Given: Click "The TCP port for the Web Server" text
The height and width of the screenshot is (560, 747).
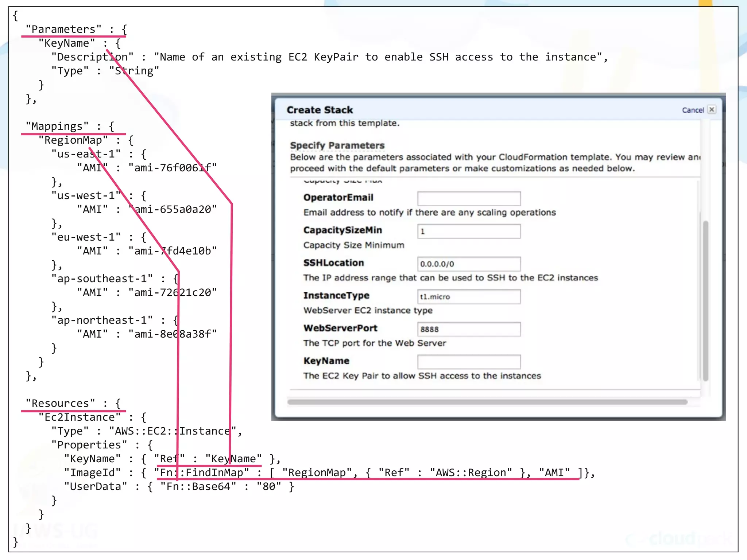Looking at the screenshot, I should tap(375, 343).
